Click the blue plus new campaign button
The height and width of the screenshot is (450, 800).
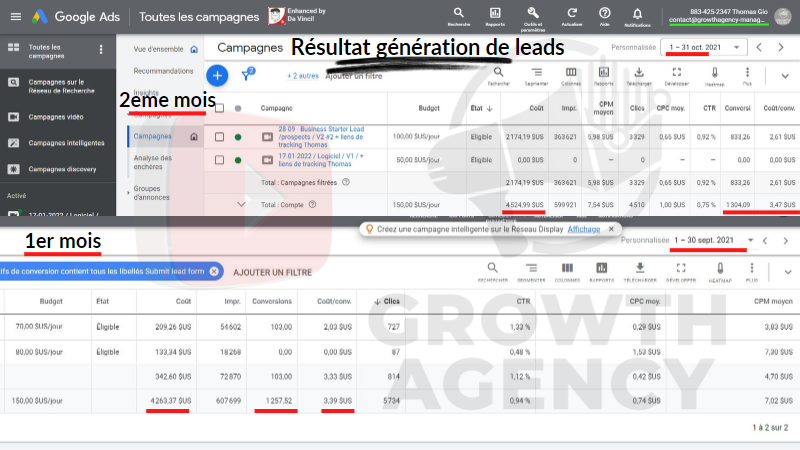[x=217, y=75]
